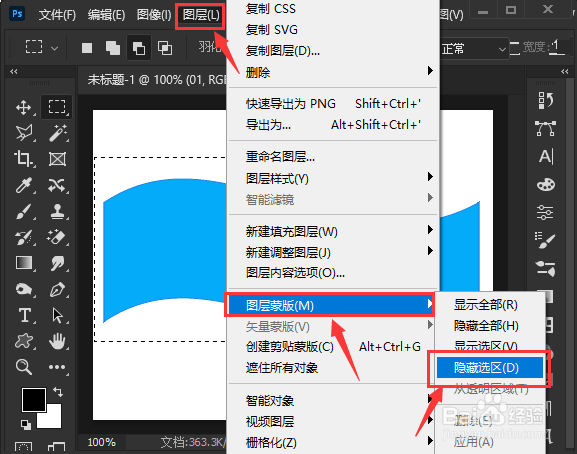
Task: Select the Horizontal Type tool
Action: (x=24, y=315)
